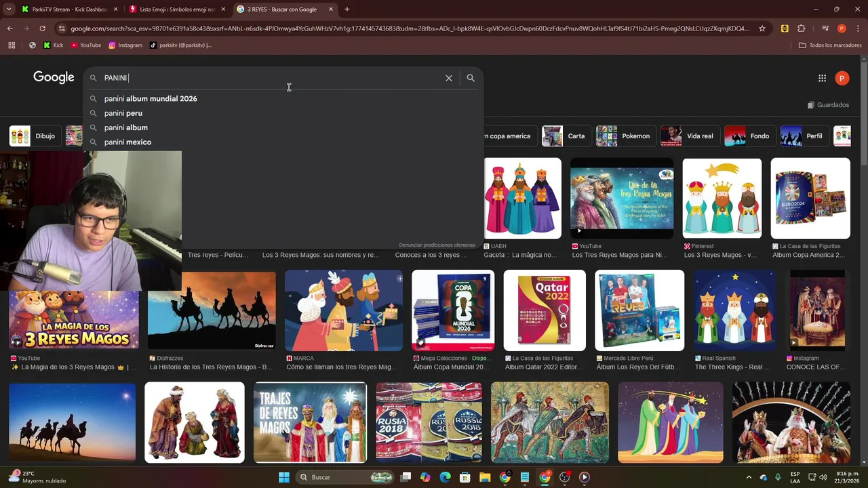Open File Explorer from the taskbar
868x488 pixels.
tap(485, 477)
